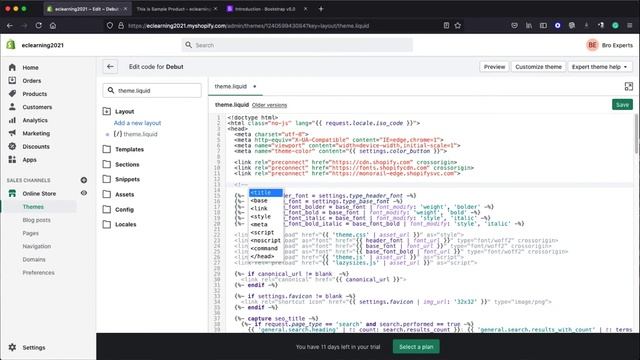Choose </head> from autocomplete list
The height and width of the screenshot is (360, 640).
point(266,256)
